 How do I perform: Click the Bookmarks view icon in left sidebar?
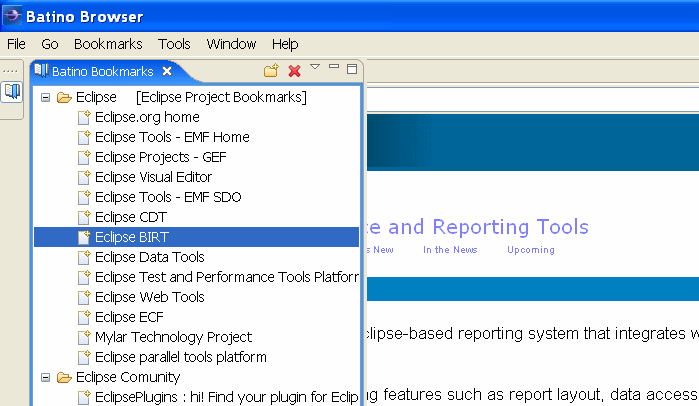12,92
